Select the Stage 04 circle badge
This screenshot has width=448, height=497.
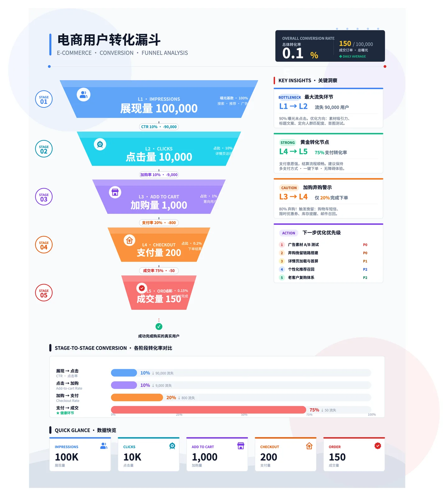(x=44, y=245)
